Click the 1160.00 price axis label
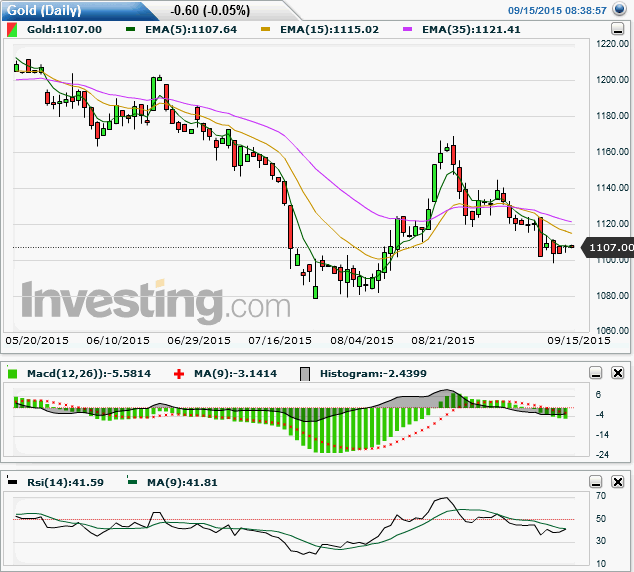This screenshot has height=572, width=634. tap(613, 152)
